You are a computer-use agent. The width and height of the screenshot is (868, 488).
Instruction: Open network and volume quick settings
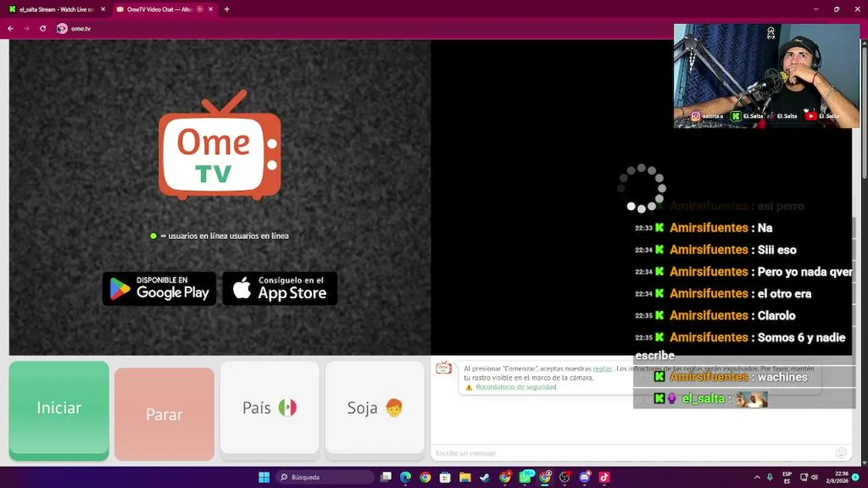pos(809,477)
